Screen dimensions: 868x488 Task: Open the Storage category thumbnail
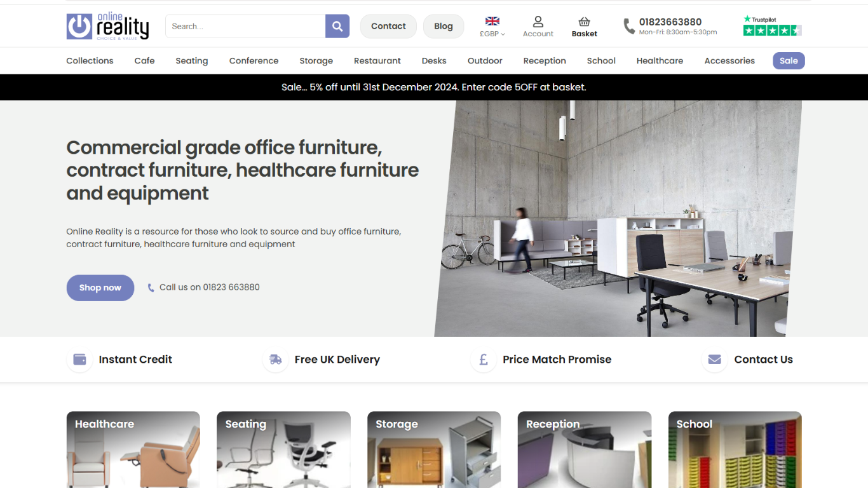(x=434, y=450)
